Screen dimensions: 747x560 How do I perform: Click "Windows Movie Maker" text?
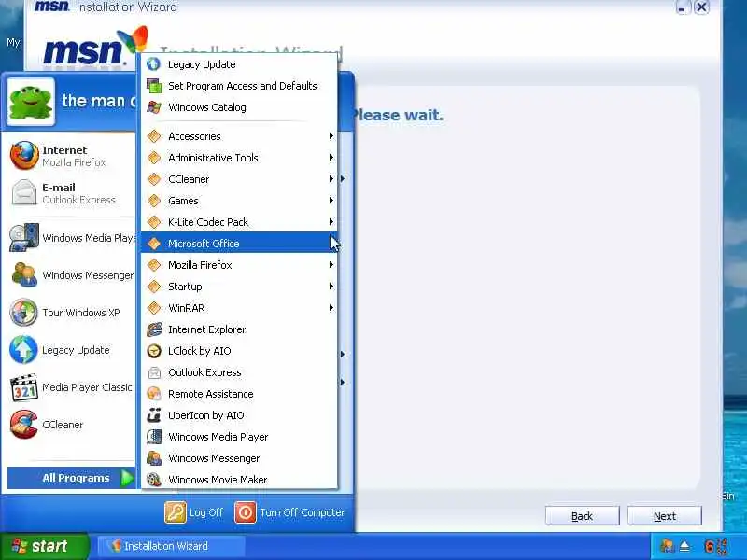point(218,480)
